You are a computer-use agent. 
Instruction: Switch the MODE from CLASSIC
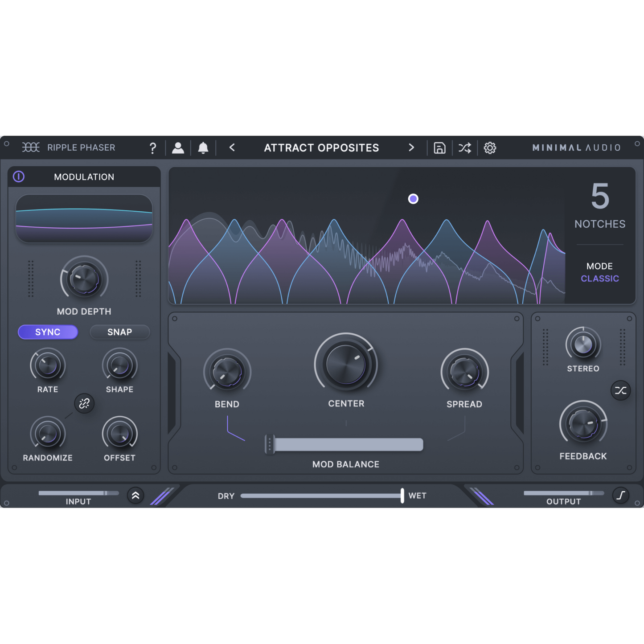[600, 278]
